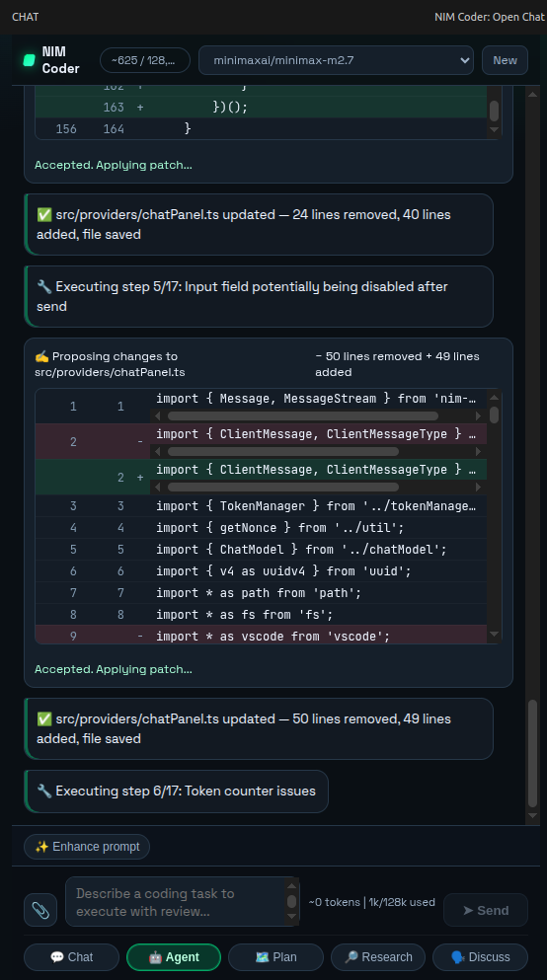Start a New chat session
547x980 pixels.
(505, 60)
